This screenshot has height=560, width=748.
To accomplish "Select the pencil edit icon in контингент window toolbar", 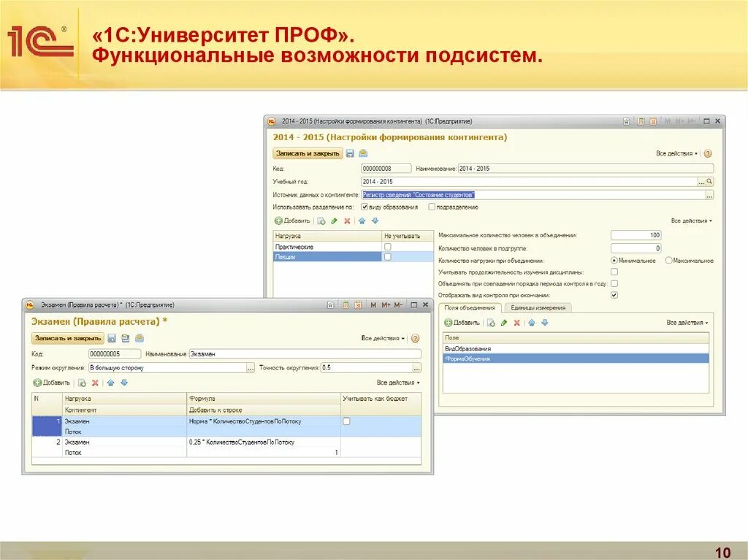I will (334, 221).
